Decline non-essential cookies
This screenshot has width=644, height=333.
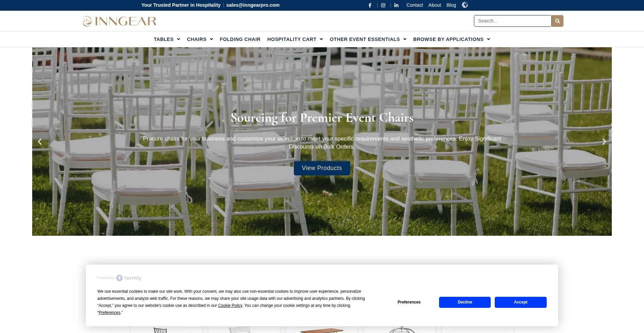[x=465, y=302]
